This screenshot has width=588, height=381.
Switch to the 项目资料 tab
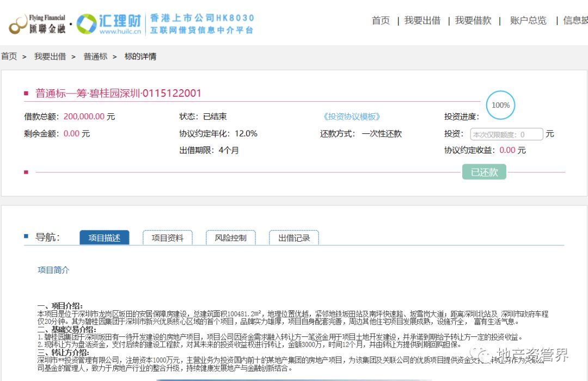pos(167,238)
